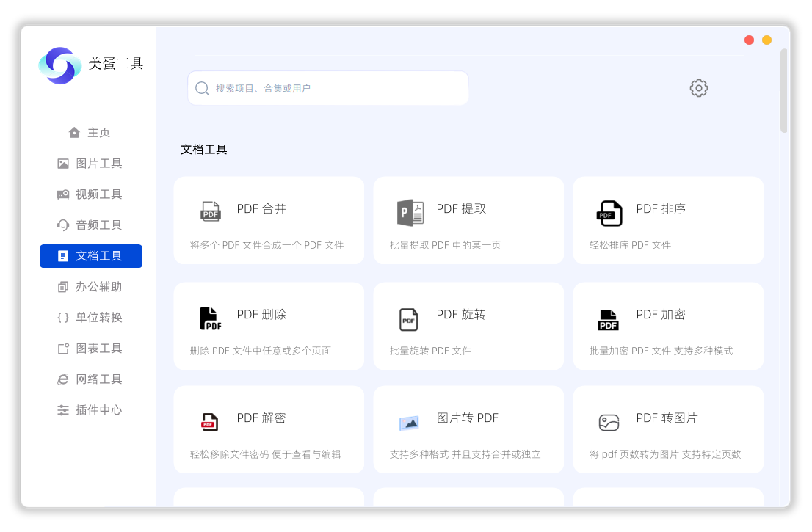Click the headphone icon beside 音频工具
812x532 pixels.
pos(63,225)
